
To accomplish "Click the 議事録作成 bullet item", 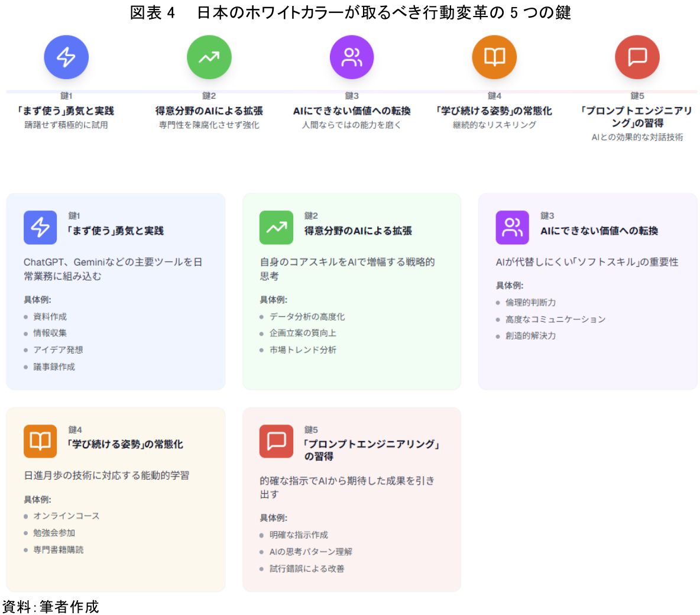I will point(54,367).
